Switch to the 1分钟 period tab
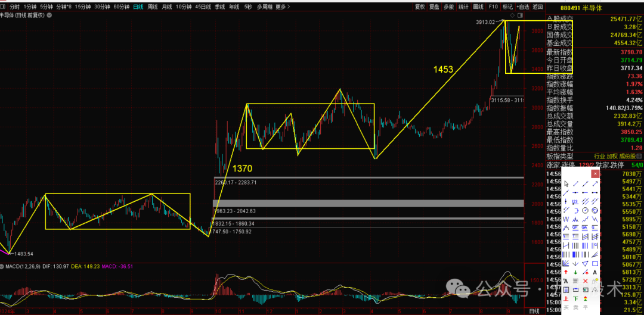644x315 pixels. tap(29, 7)
